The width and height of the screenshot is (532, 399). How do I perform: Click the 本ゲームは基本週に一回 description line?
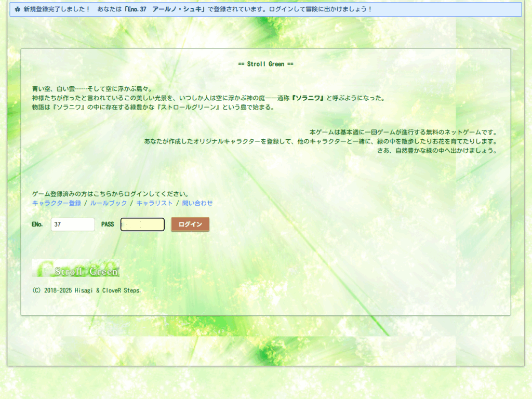pos(403,132)
